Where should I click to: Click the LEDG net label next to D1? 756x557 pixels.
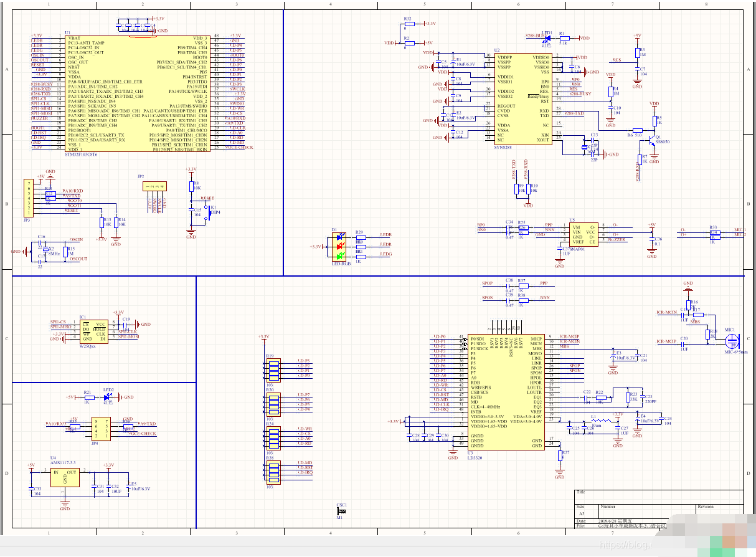click(x=385, y=254)
